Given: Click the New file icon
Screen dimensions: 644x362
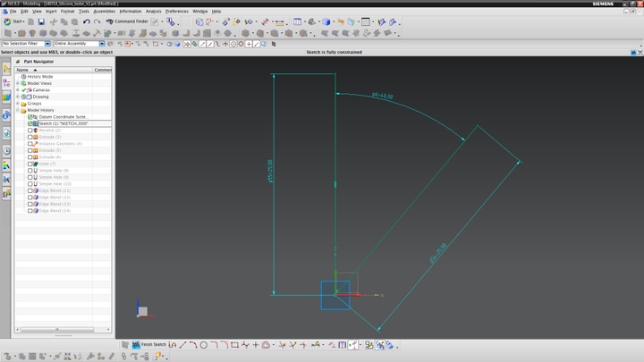Looking at the screenshot, I should pos(30,21).
